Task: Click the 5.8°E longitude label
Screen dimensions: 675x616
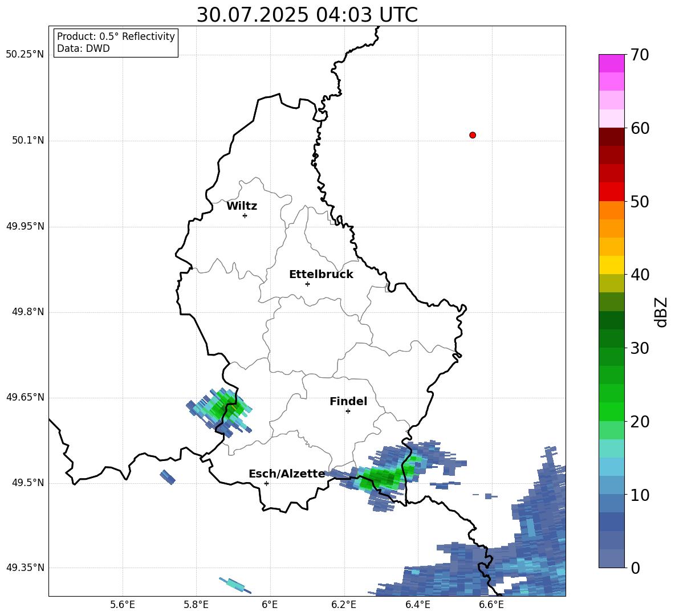Action: pos(196,605)
